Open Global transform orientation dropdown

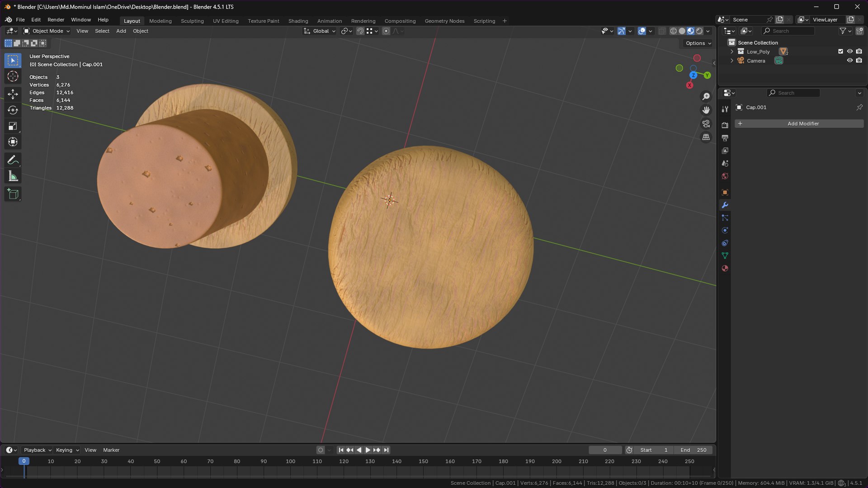(320, 31)
